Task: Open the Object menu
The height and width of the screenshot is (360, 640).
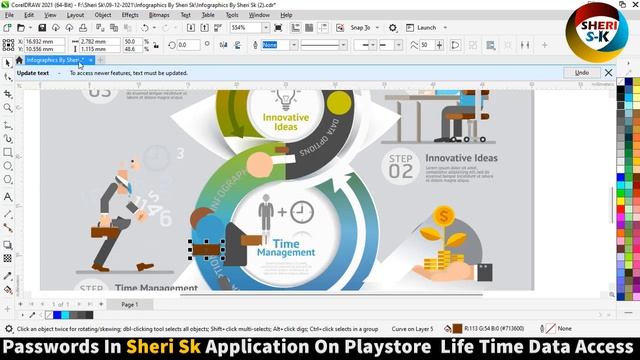Action: 103,15
